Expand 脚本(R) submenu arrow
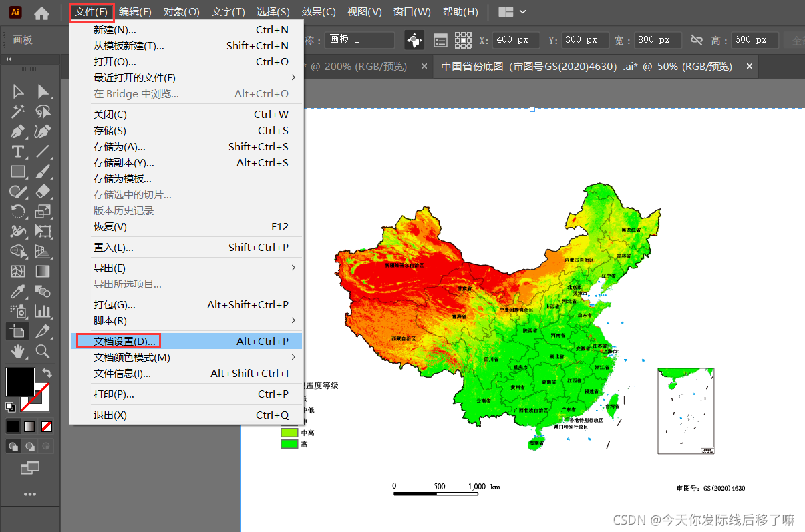Screen dimensions: 805x532 click(294, 320)
